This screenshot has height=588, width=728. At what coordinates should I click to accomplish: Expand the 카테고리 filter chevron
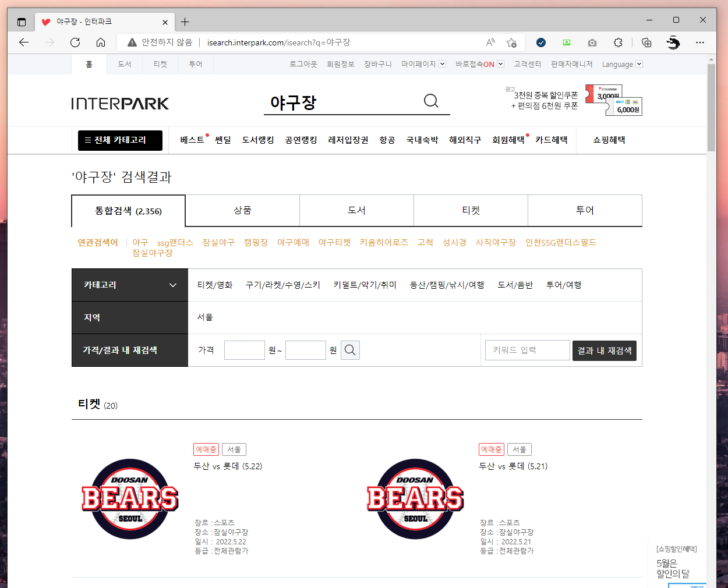pos(173,285)
